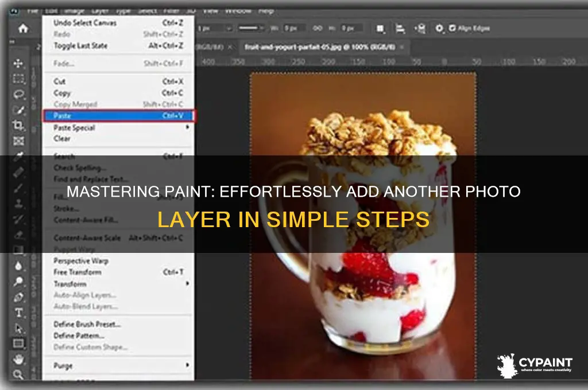Switch to fruit-and-yogurt-parfait-05.jpg tab

pyautogui.click(x=319, y=47)
